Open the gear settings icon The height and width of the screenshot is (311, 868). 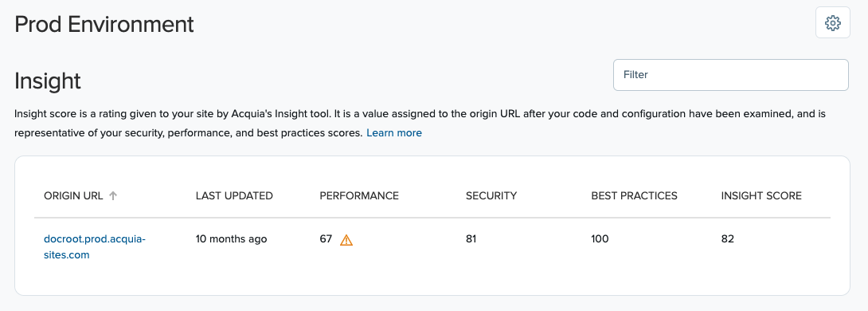(x=833, y=23)
